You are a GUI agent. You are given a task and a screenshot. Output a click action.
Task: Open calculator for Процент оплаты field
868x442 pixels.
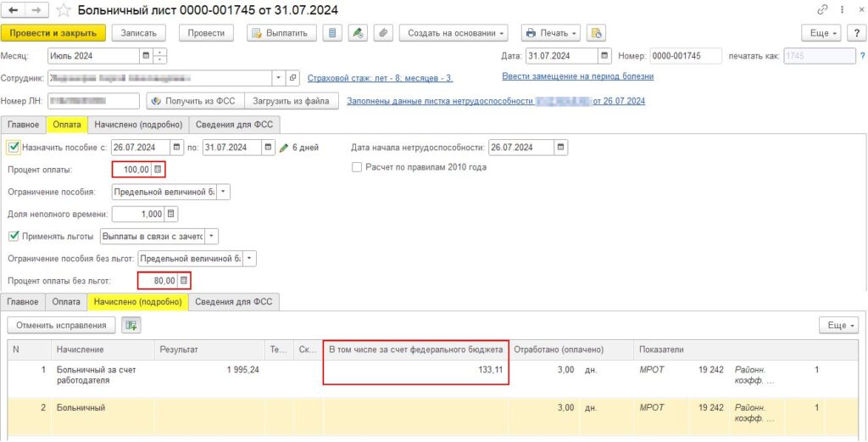click(x=157, y=170)
